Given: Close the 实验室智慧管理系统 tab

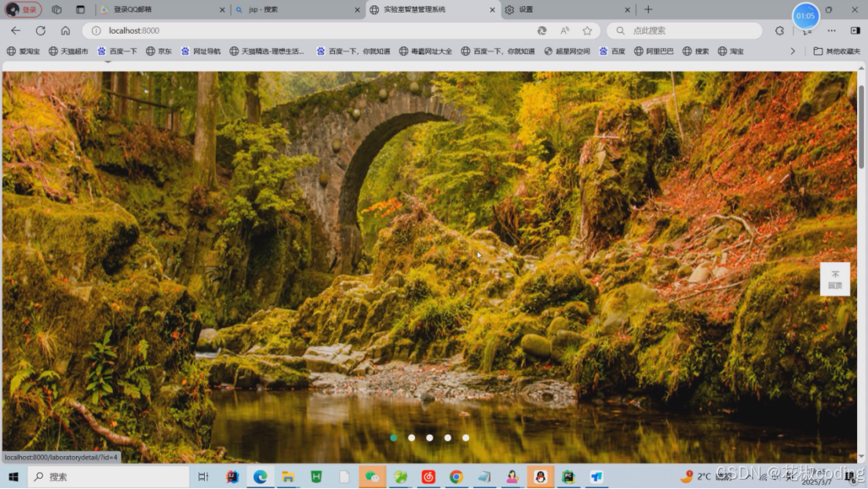Looking at the screenshot, I should pos(492,9).
